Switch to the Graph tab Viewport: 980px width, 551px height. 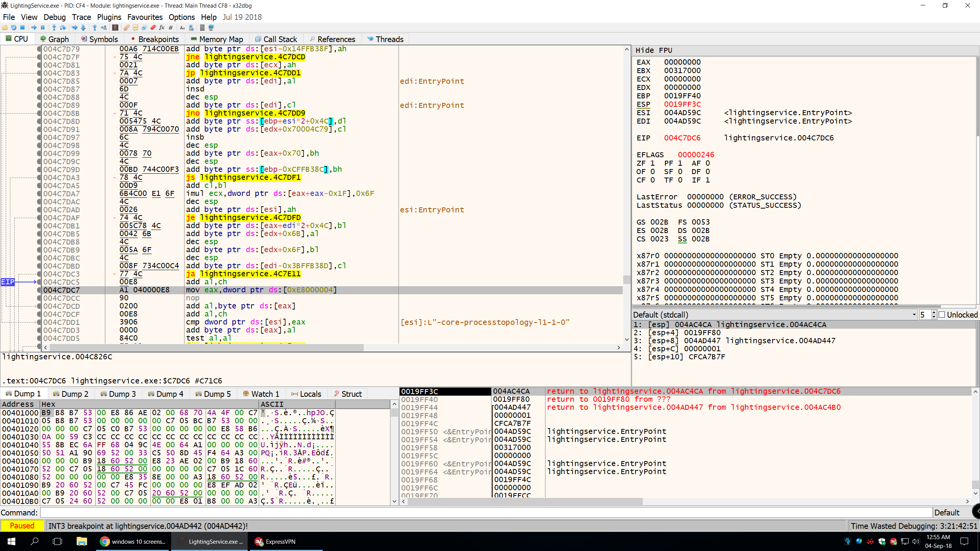coord(54,39)
